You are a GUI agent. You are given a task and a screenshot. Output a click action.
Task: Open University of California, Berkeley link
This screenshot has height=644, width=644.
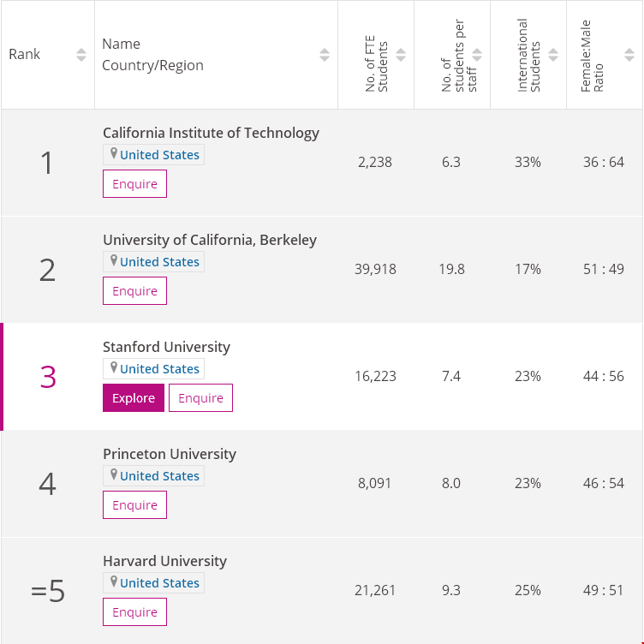pos(210,240)
